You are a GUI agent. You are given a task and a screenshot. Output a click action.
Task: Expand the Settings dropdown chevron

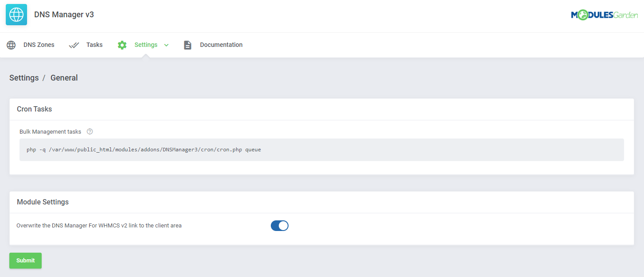click(166, 45)
